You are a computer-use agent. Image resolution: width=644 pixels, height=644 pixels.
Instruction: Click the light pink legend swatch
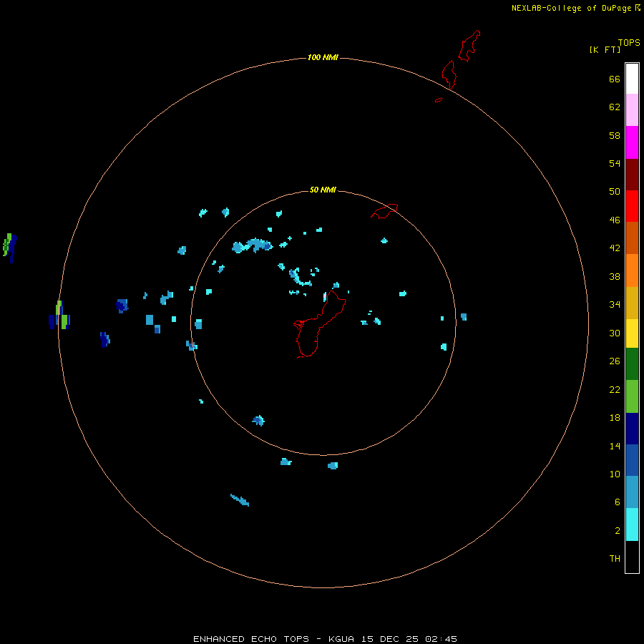[632, 109]
